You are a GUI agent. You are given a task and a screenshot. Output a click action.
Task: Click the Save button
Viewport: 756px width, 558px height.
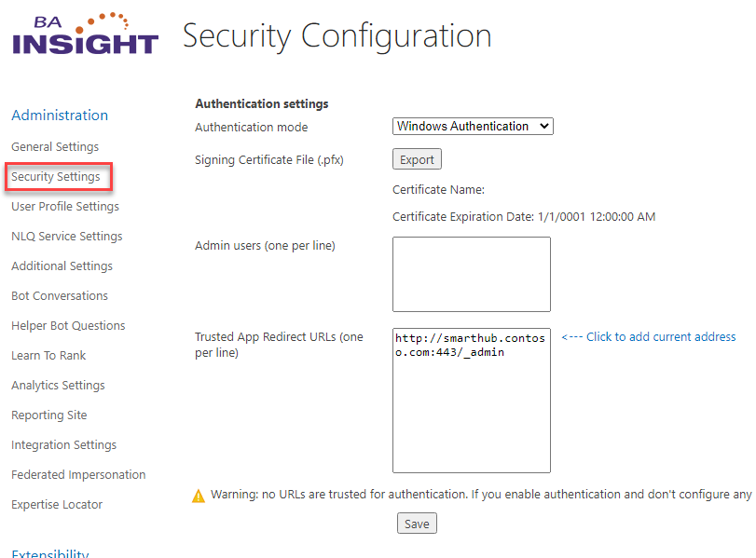417,524
